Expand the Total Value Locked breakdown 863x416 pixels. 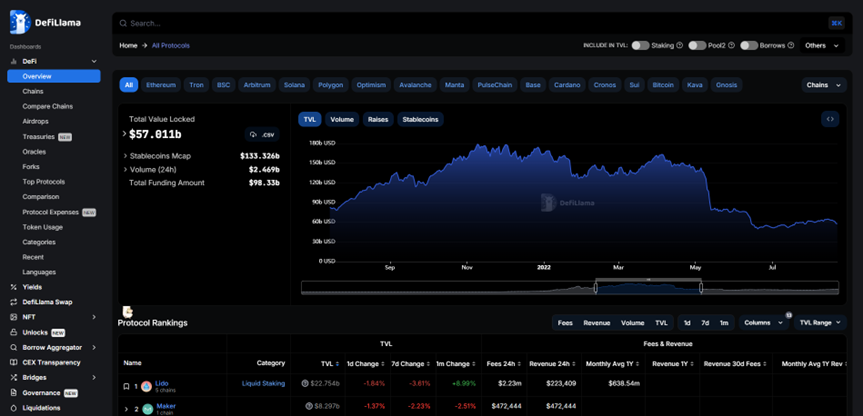124,134
